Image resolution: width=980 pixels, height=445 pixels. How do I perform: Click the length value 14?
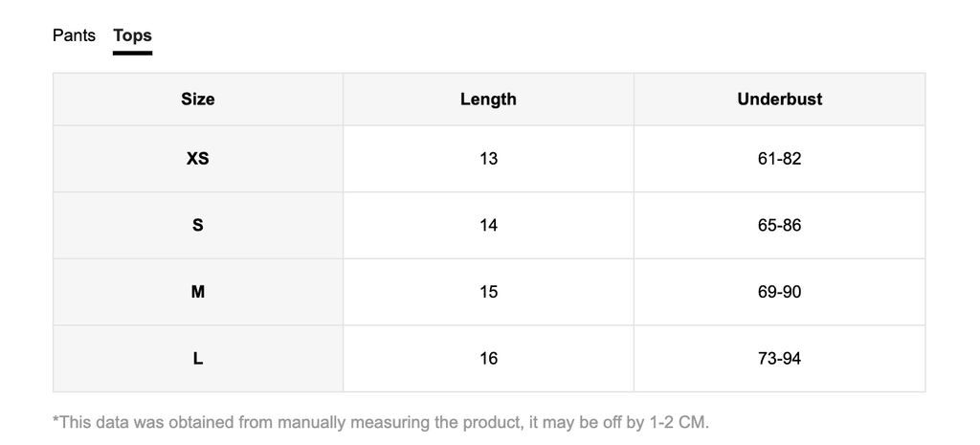[488, 225]
